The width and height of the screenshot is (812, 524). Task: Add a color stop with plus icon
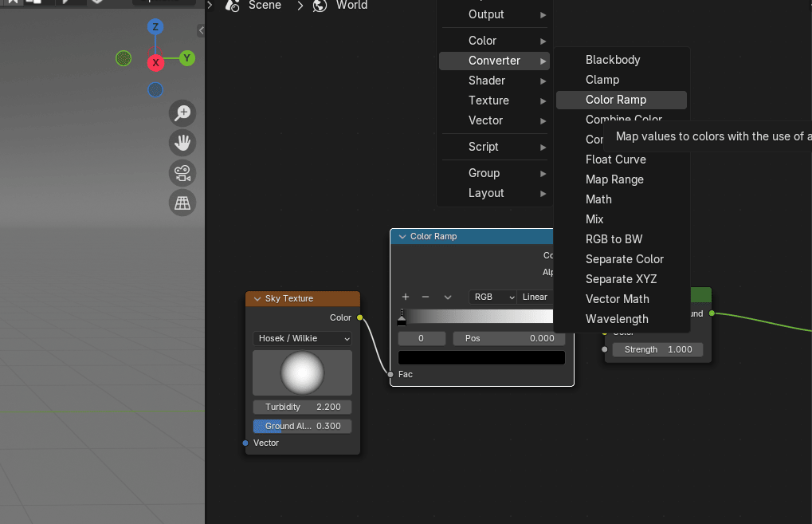click(405, 297)
